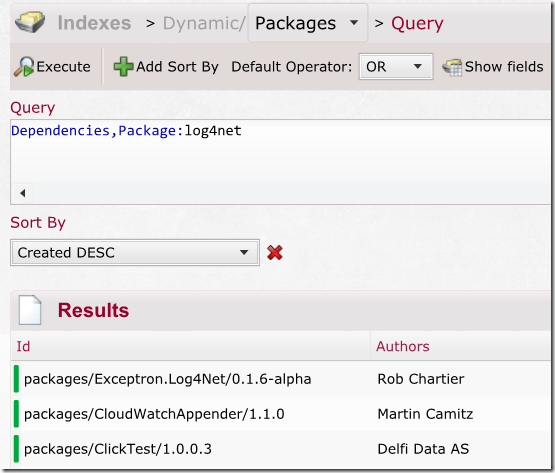Click green marker beside CloudWatchAppender row
555x473 pixels.
[16, 414]
